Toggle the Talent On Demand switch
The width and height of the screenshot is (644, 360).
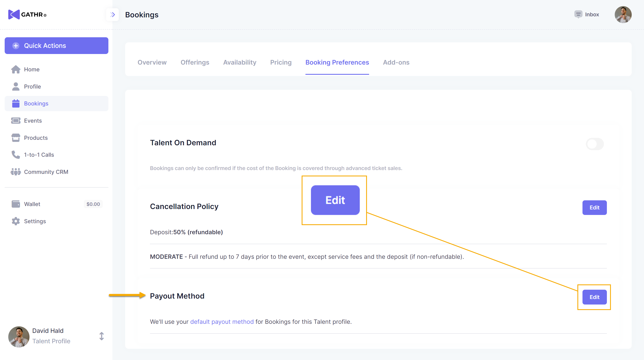[595, 144]
